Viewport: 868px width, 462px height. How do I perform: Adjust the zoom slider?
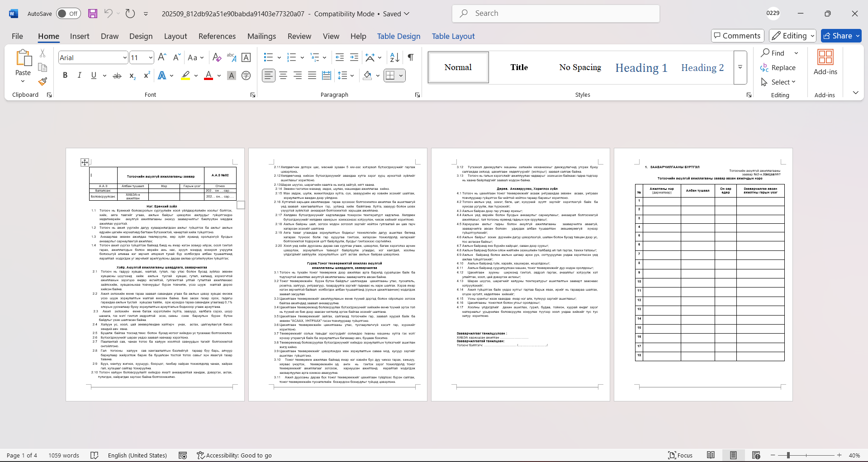[x=788, y=455]
